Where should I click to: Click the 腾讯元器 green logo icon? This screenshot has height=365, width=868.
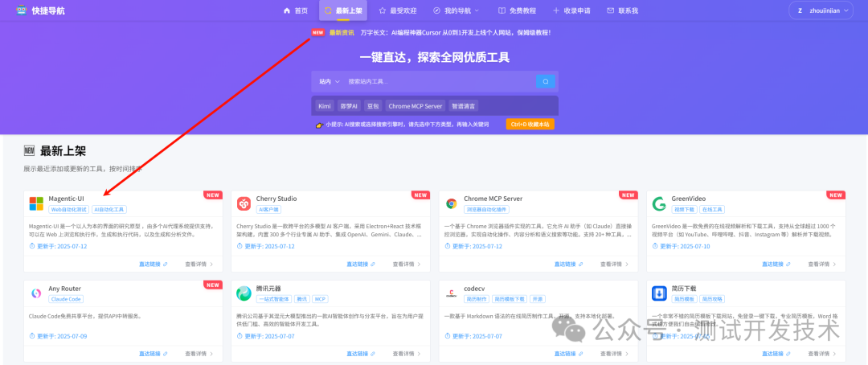click(244, 293)
